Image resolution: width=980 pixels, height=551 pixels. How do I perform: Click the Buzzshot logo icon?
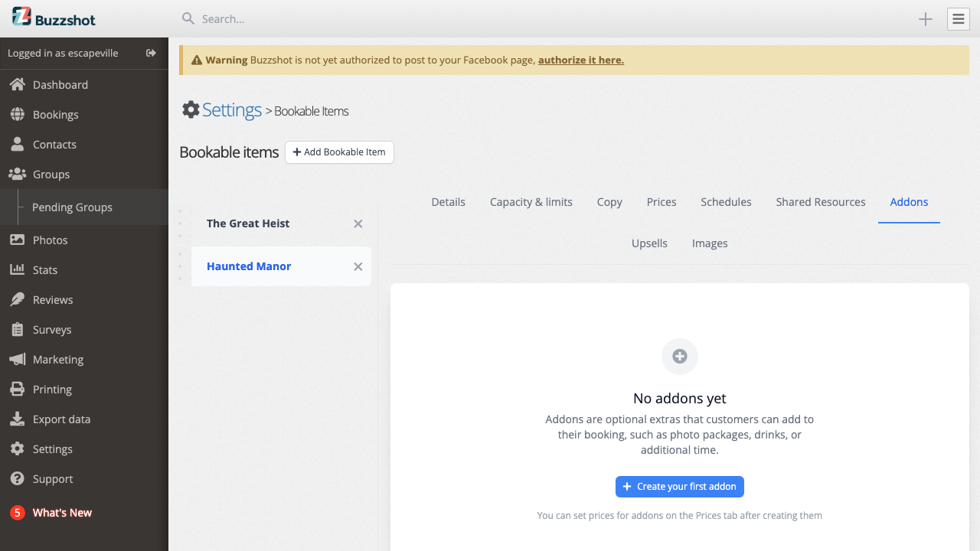coord(21,17)
